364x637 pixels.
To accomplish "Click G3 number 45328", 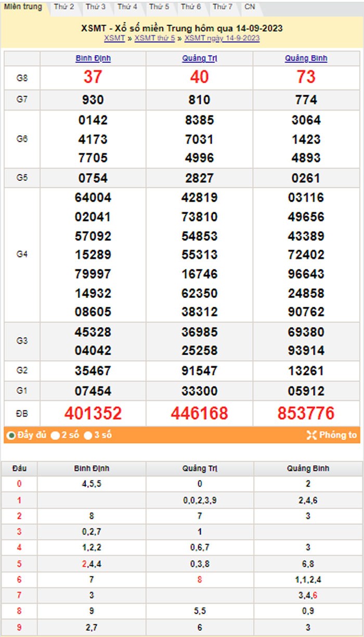I will 93,332.
